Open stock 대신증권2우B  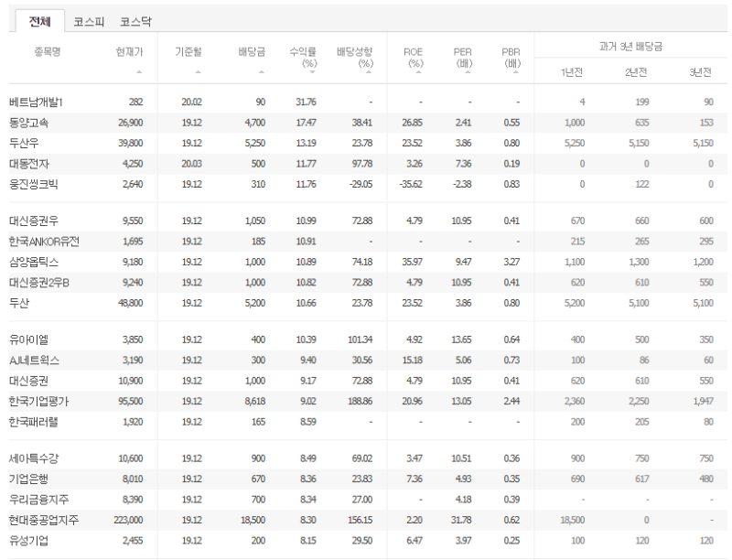[39, 283]
